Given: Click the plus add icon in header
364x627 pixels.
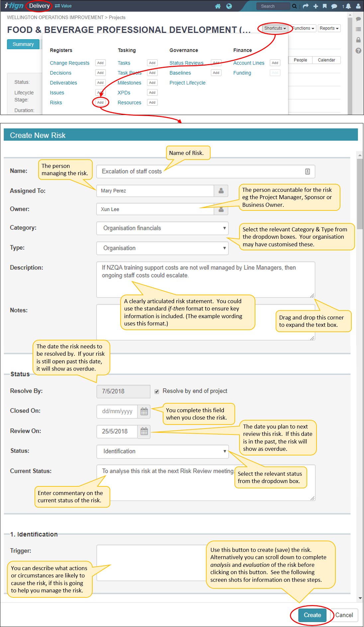Looking at the screenshot, I should point(316,6).
